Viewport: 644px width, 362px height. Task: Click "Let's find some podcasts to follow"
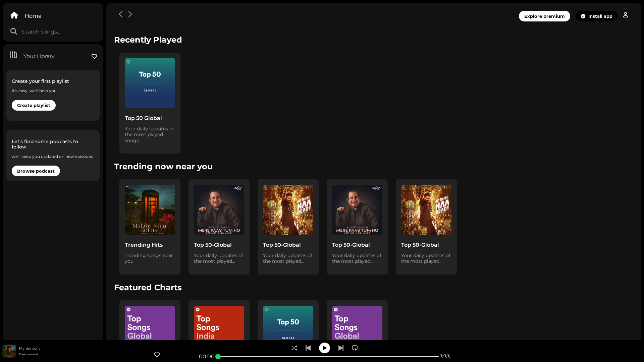pyautogui.click(x=45, y=144)
